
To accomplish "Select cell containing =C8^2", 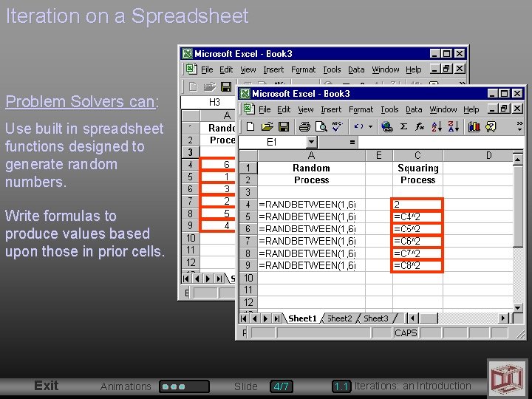I will (x=417, y=265).
